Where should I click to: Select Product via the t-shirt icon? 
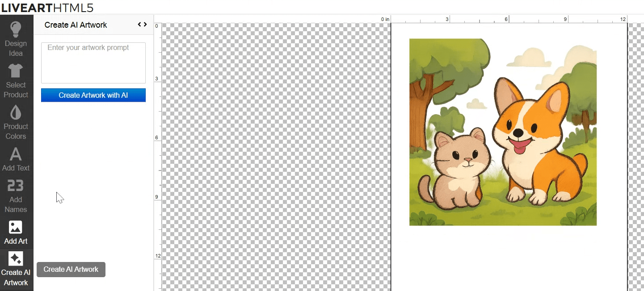pyautogui.click(x=16, y=71)
